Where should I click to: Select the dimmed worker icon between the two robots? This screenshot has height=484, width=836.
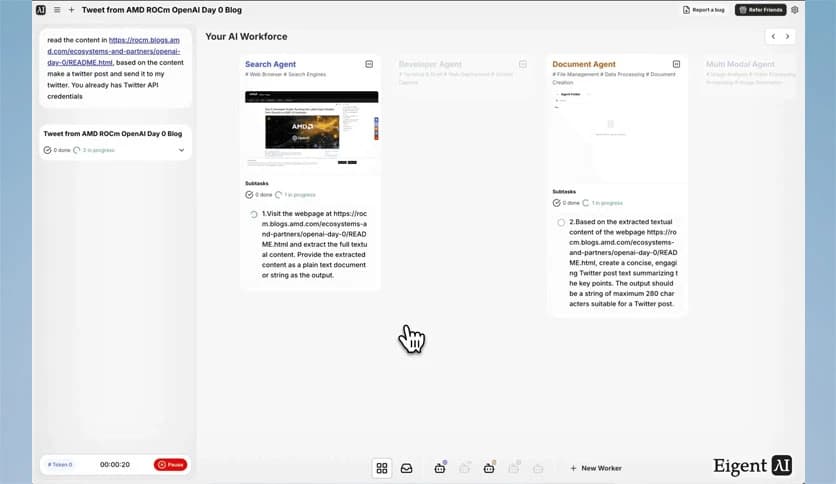tap(464, 468)
